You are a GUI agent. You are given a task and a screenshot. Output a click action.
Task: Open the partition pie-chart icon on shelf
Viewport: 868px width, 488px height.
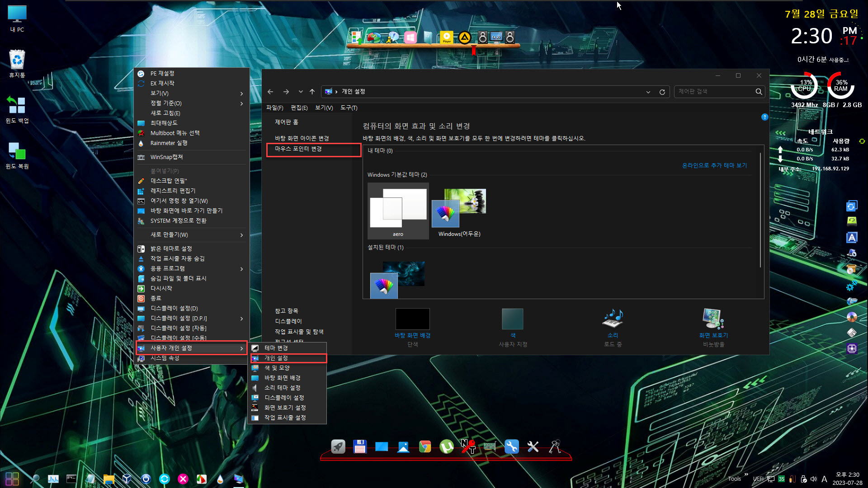(374, 38)
